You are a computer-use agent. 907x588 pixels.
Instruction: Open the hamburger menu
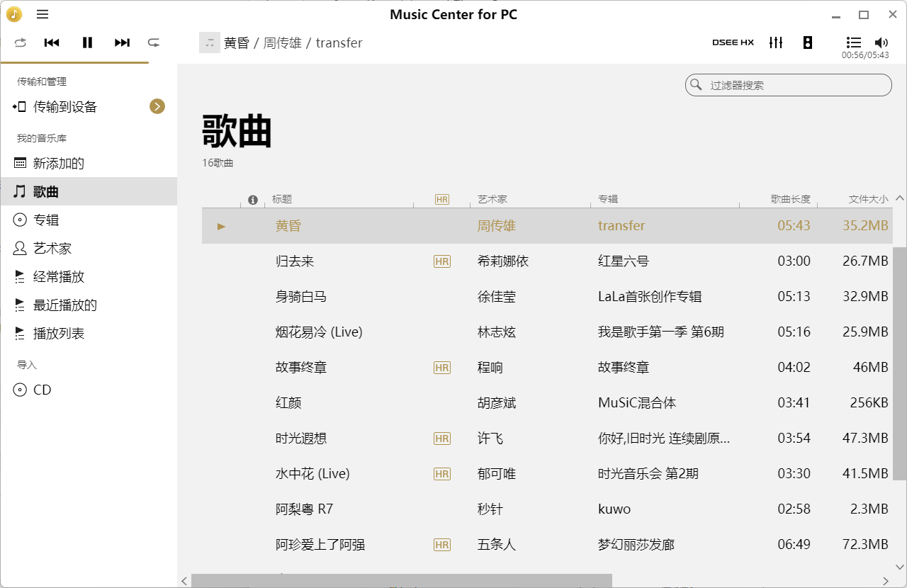[43, 14]
